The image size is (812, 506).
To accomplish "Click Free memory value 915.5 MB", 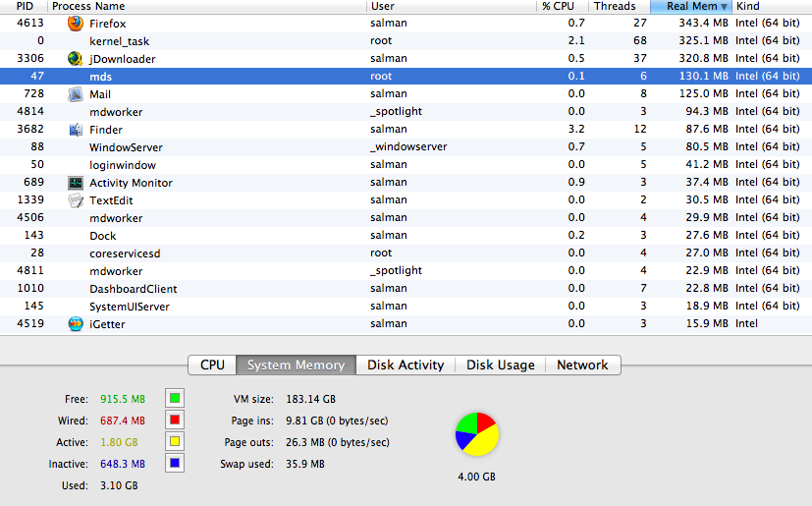I will [123, 399].
